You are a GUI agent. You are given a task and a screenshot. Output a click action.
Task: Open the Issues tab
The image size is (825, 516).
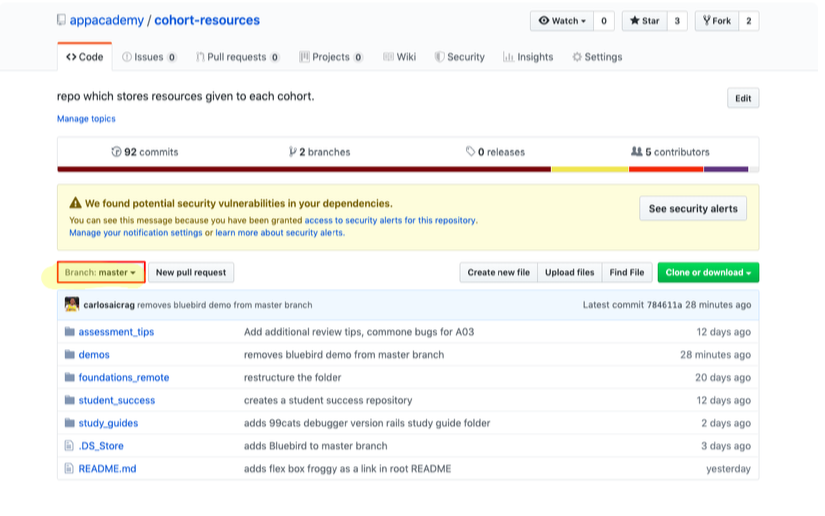click(x=149, y=57)
